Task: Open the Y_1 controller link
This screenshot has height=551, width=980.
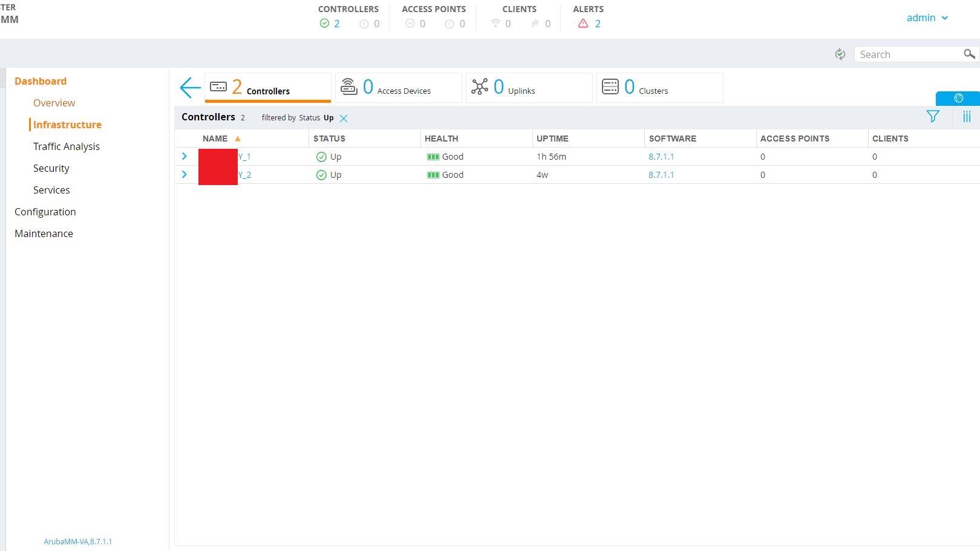Action: (x=244, y=157)
